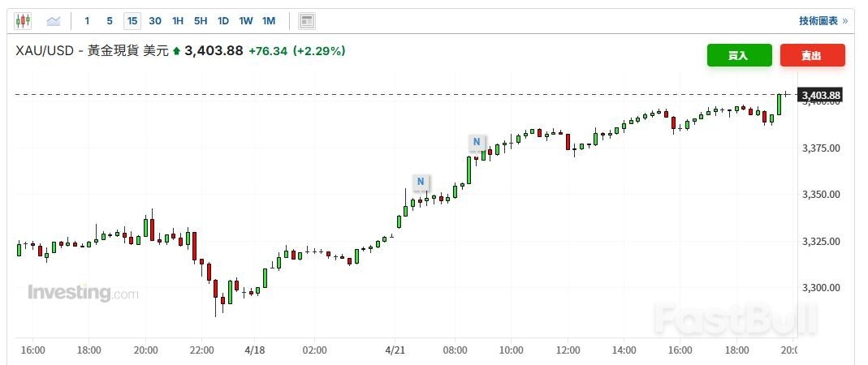The image size is (868, 365).
Task: Open the news panel layout icon
Action: (x=306, y=21)
